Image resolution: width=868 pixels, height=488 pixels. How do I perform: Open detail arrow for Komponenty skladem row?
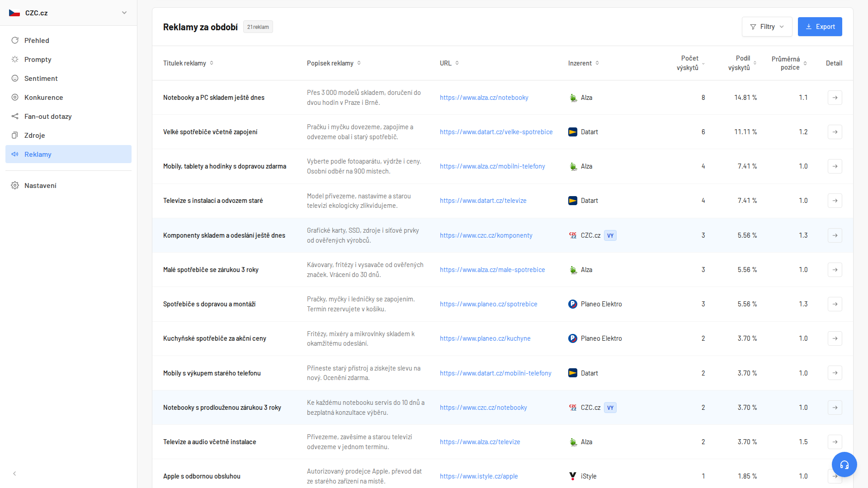(835, 235)
